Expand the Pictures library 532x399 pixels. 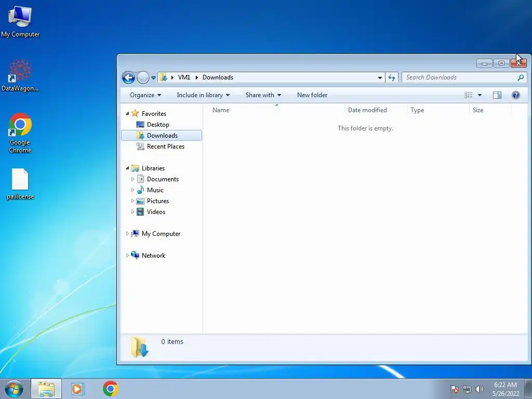[132, 201]
